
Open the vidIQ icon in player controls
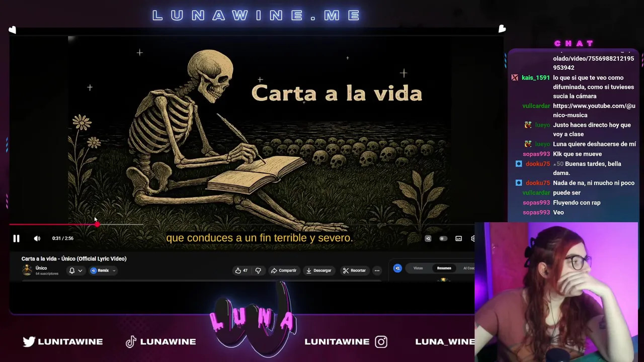pyautogui.click(x=428, y=238)
